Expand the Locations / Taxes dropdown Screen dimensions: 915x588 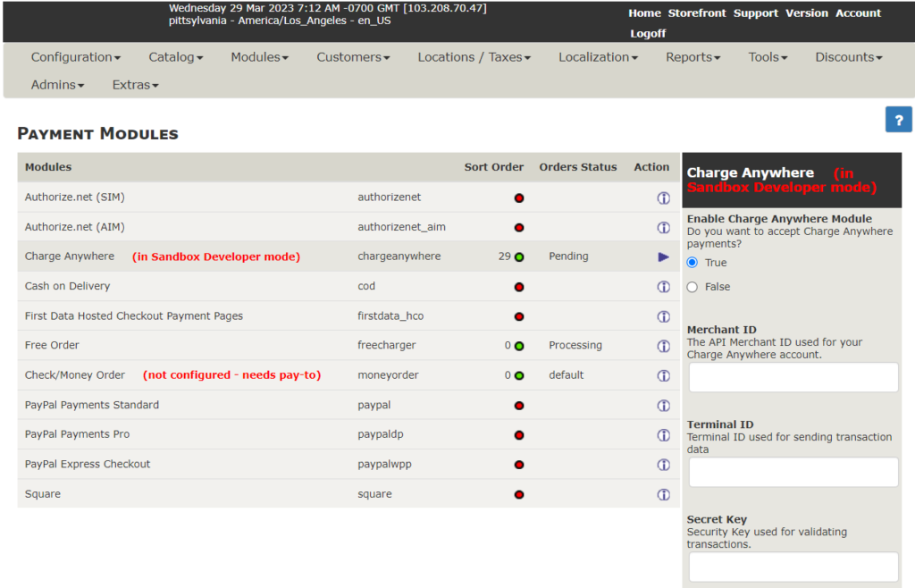[474, 57]
